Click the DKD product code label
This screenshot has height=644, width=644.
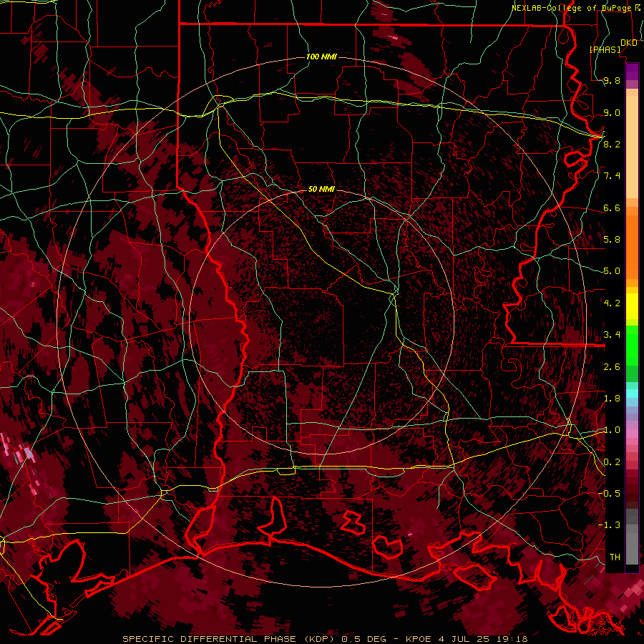point(629,43)
